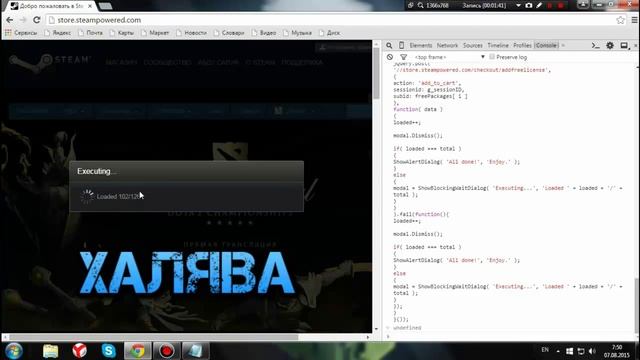The width and height of the screenshot is (640, 360).
Task: Open File Explorer from the taskbar
Action: [x=51, y=351]
